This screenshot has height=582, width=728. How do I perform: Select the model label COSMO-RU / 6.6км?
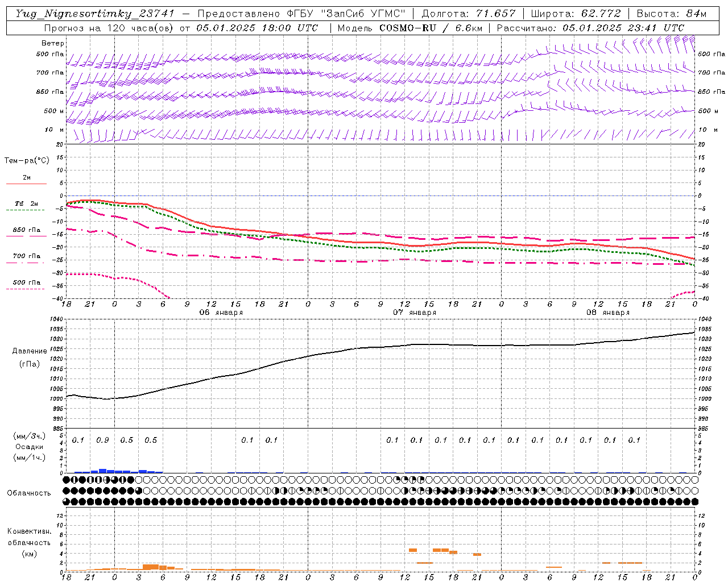click(x=430, y=27)
